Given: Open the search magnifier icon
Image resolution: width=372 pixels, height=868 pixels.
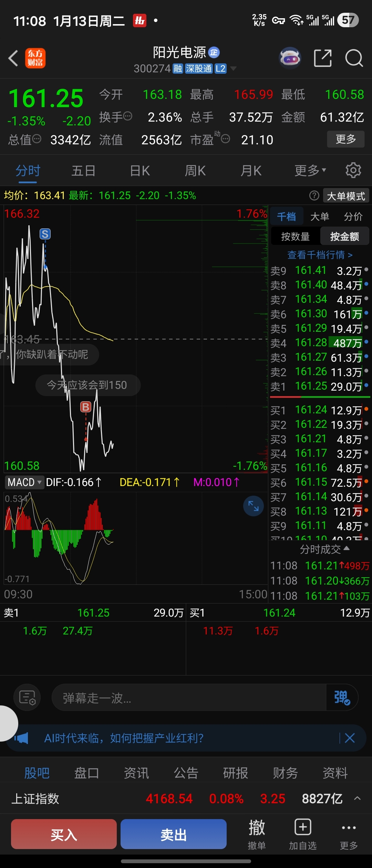Looking at the screenshot, I should point(354,58).
